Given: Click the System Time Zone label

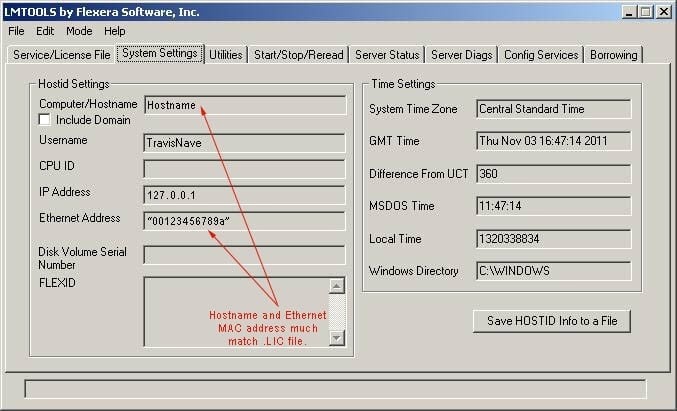Looking at the screenshot, I should (413, 109).
